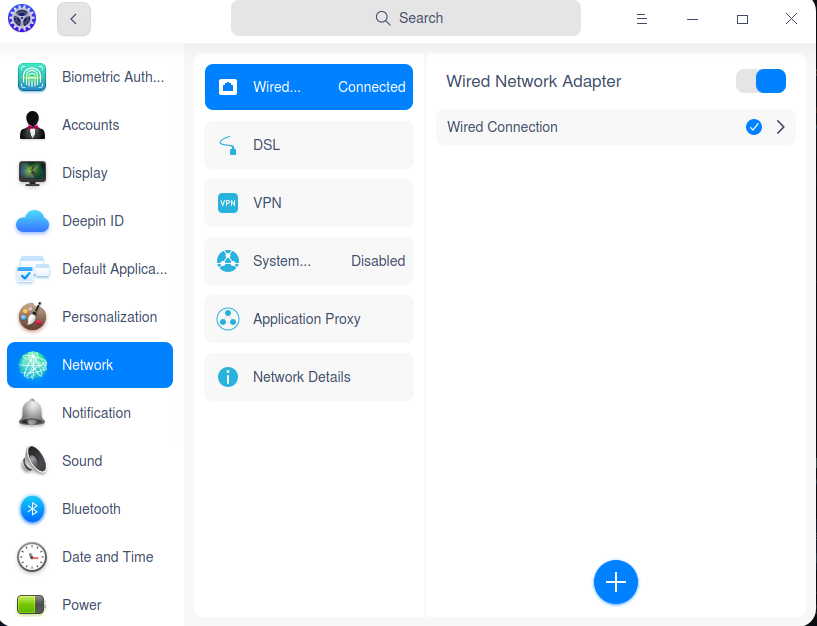Screen dimensions: 817x626
Task: Expand Wired Connection details chevron
Action: pos(780,127)
